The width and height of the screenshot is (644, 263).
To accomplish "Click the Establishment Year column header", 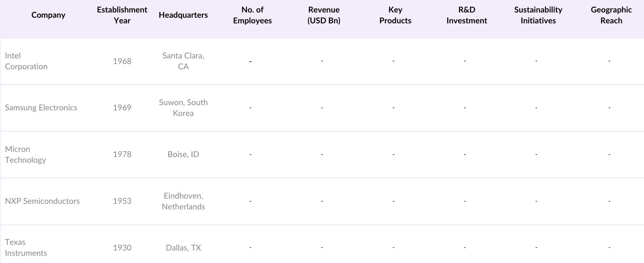I will point(122,15).
